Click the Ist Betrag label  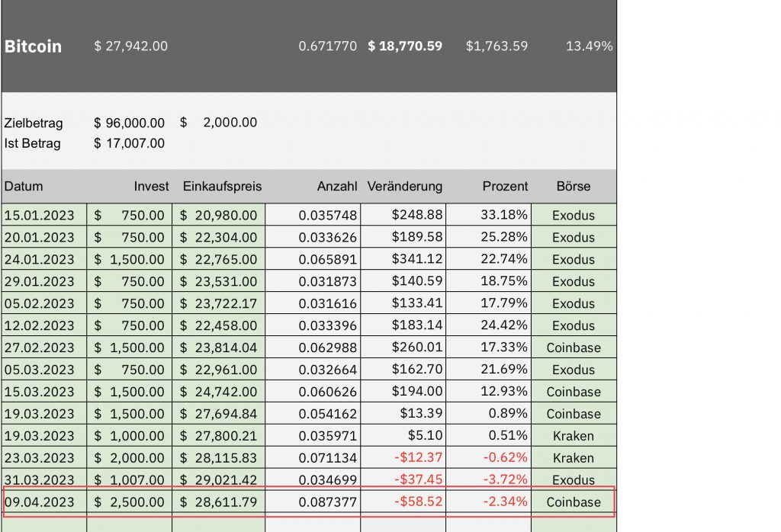tap(32, 143)
